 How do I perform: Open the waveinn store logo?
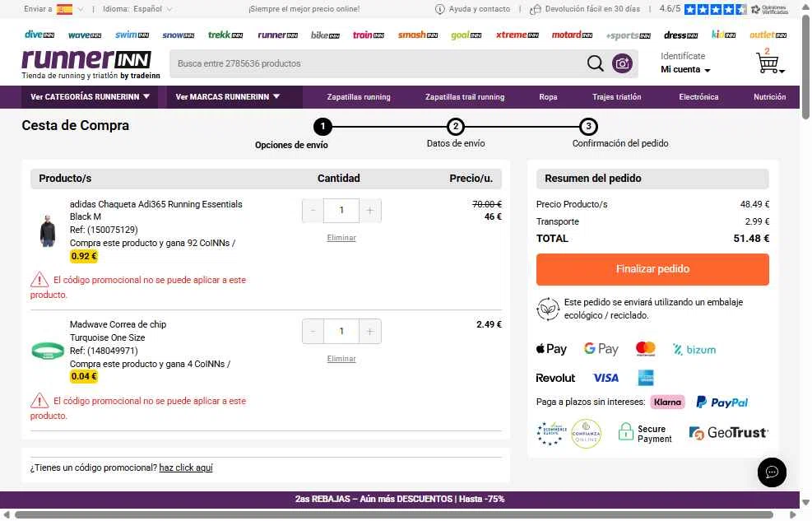tap(85, 35)
